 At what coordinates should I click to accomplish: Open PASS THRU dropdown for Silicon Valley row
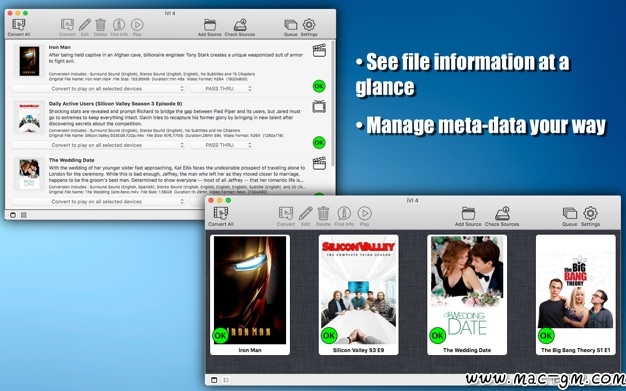click(221, 145)
